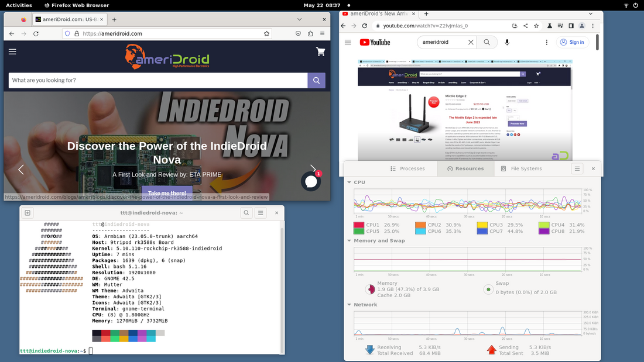
Task: Open the chat bubble with notification badge
Action: click(x=311, y=181)
